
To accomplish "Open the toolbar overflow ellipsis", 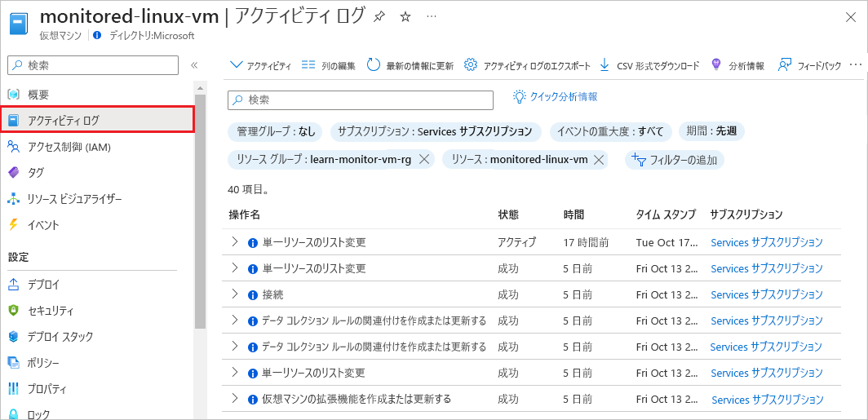I will tap(856, 65).
